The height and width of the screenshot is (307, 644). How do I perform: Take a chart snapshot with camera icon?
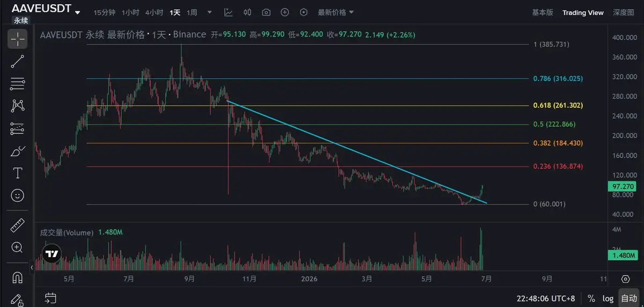pos(266,12)
